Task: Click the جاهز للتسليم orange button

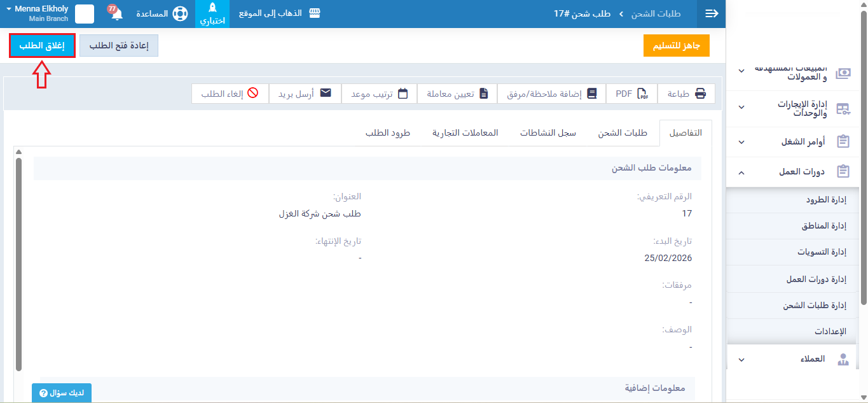Action: coord(676,46)
